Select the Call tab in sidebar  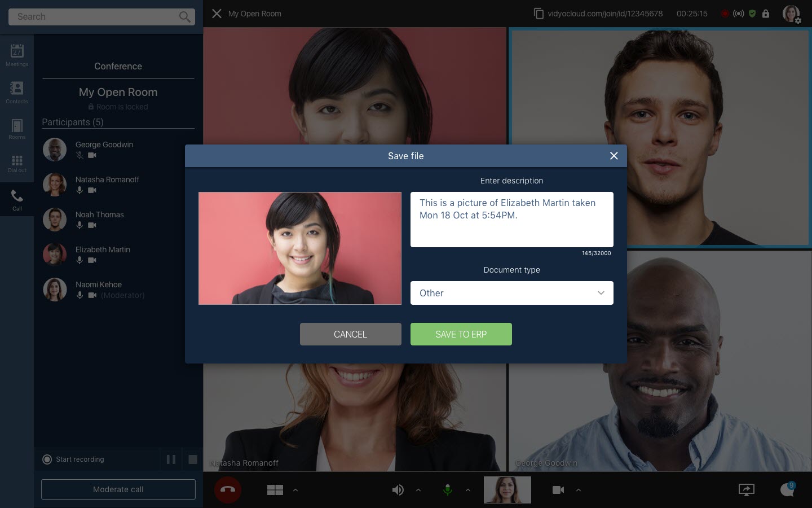(x=17, y=200)
